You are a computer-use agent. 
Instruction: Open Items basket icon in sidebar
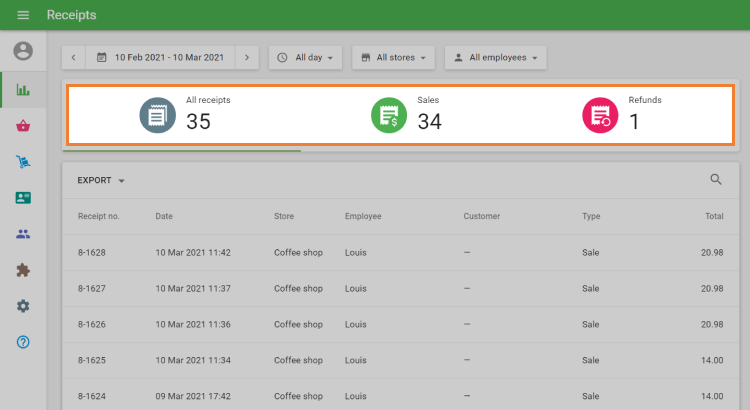(23, 126)
